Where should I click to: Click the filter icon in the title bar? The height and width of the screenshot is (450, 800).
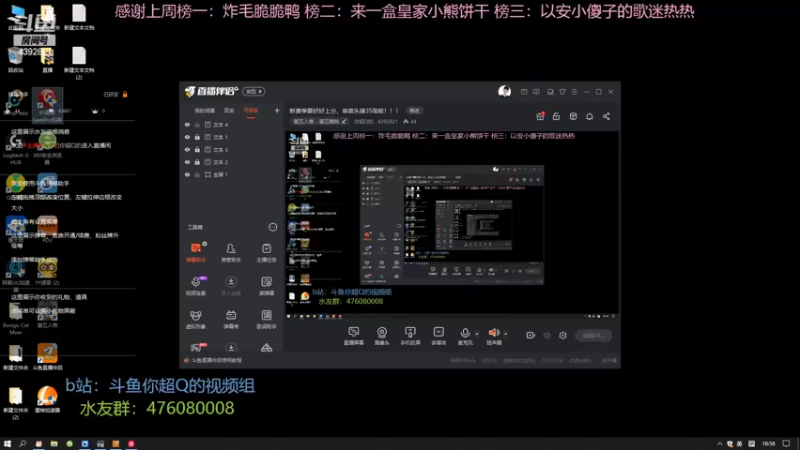562,92
